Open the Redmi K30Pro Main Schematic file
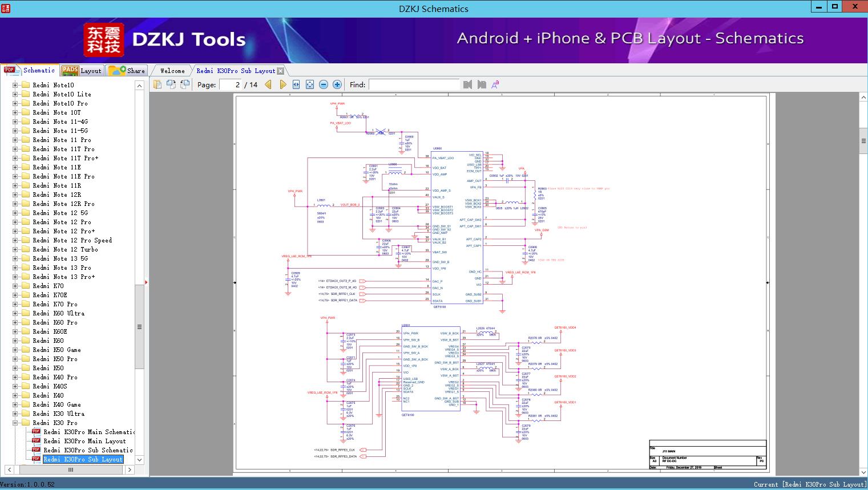 tap(88, 432)
